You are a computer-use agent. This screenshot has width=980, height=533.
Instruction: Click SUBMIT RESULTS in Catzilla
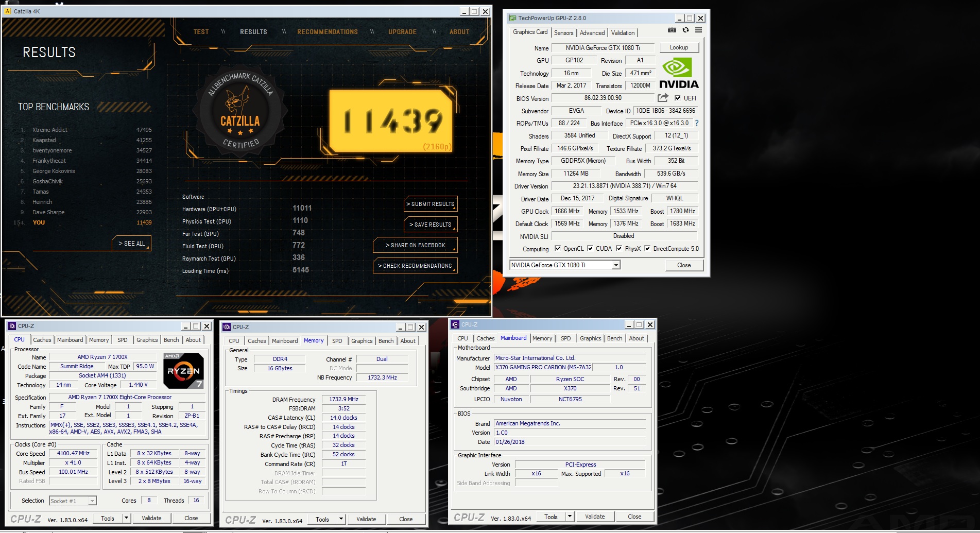pos(431,204)
